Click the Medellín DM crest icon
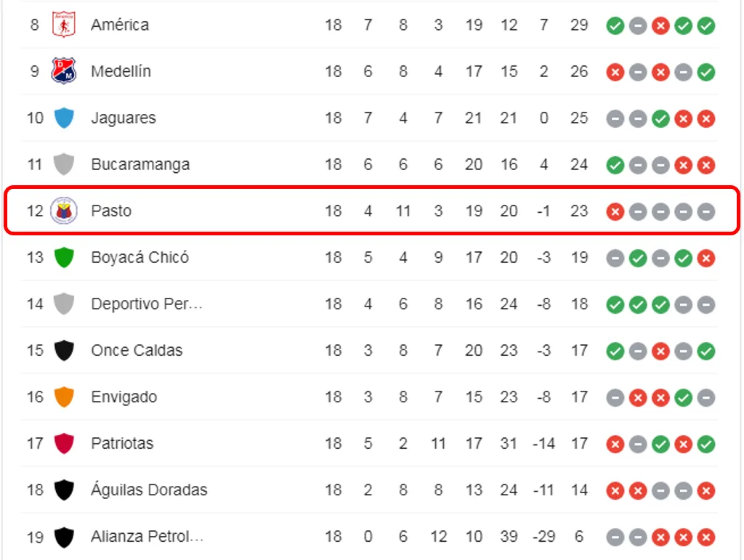This screenshot has height=560, width=744. [64, 71]
